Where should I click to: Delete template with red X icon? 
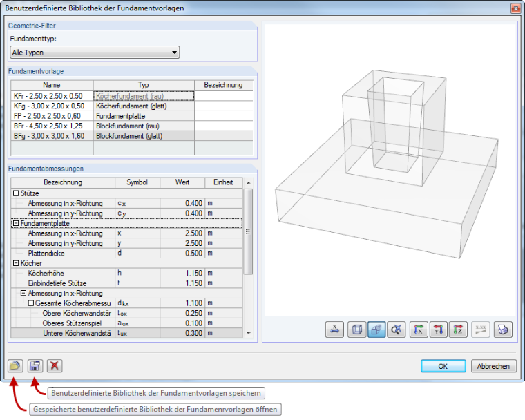click(55, 365)
